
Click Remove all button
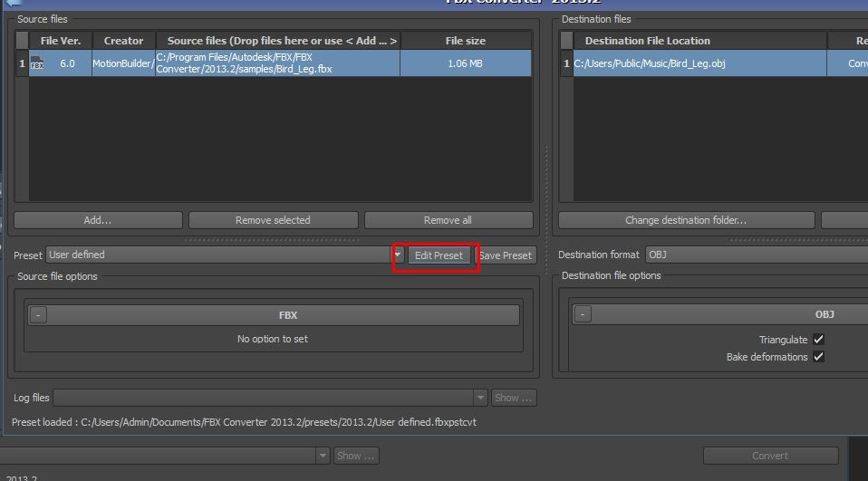pyautogui.click(x=448, y=220)
